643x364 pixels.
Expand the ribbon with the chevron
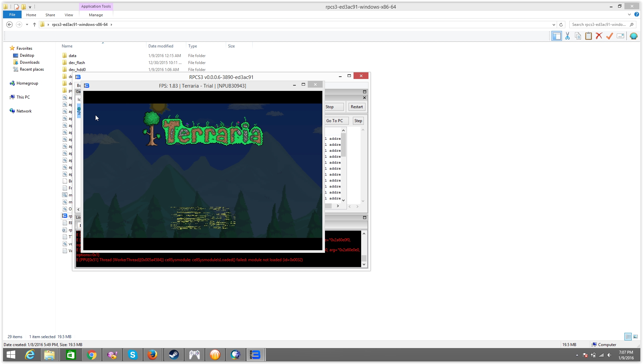click(629, 15)
